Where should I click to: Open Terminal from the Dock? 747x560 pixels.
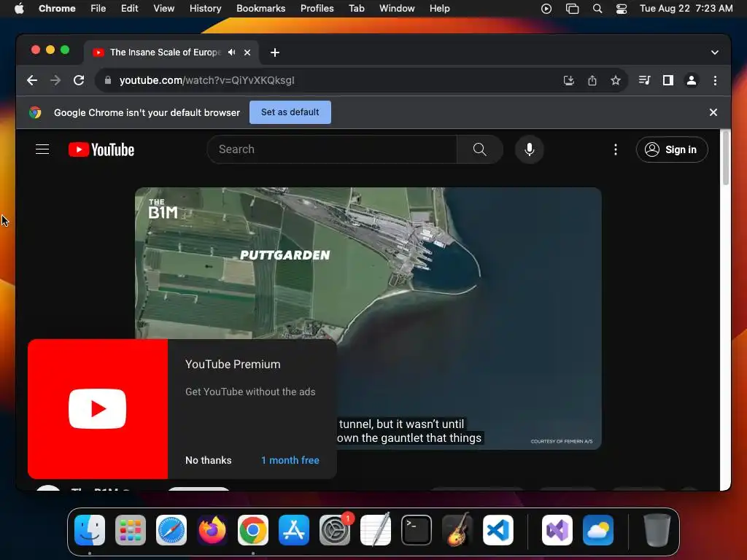click(417, 530)
